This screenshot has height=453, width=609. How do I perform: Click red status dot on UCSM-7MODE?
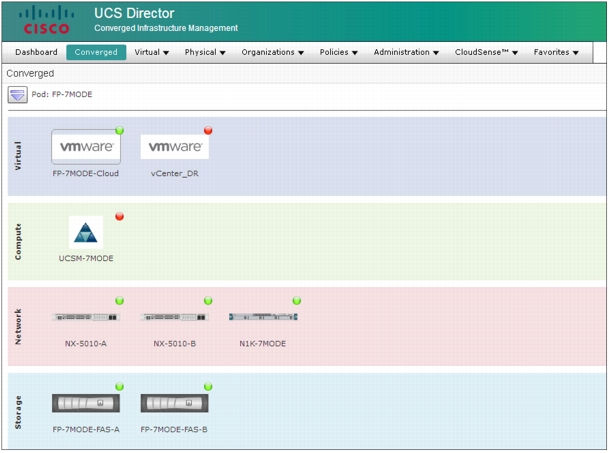click(120, 216)
